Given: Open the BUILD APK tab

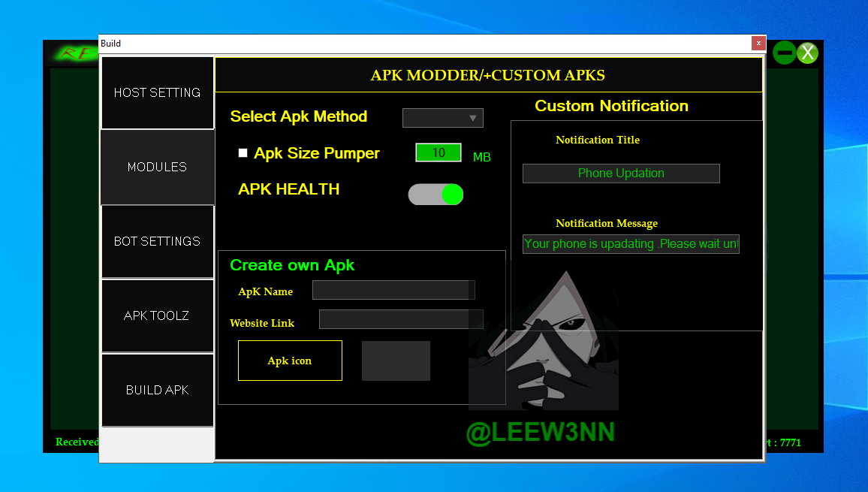Looking at the screenshot, I should (x=158, y=390).
